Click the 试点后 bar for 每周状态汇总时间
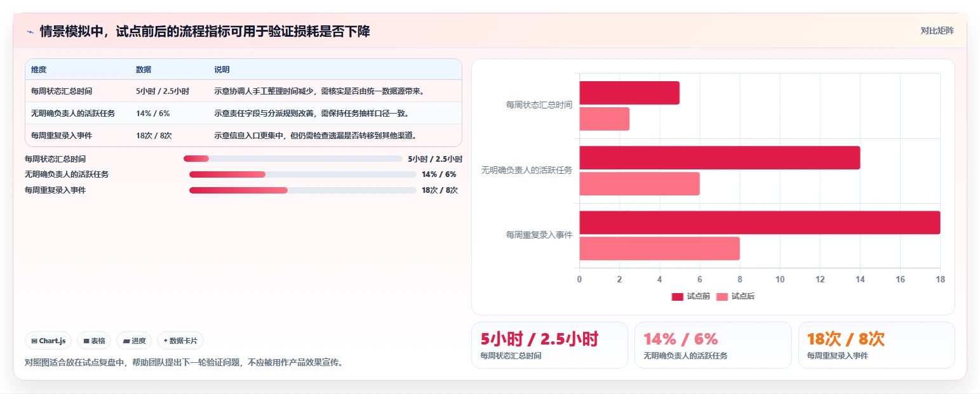The image size is (980, 394). pos(604,119)
